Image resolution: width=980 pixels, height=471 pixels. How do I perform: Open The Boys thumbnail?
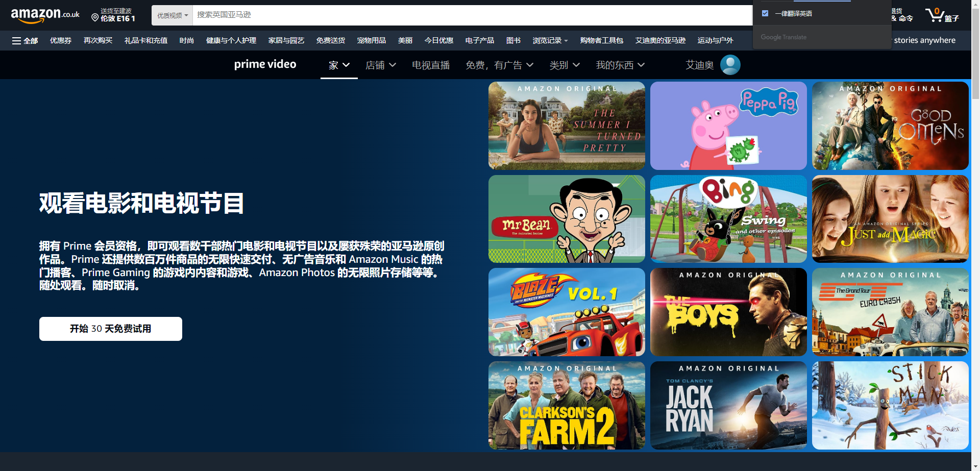[728, 312]
